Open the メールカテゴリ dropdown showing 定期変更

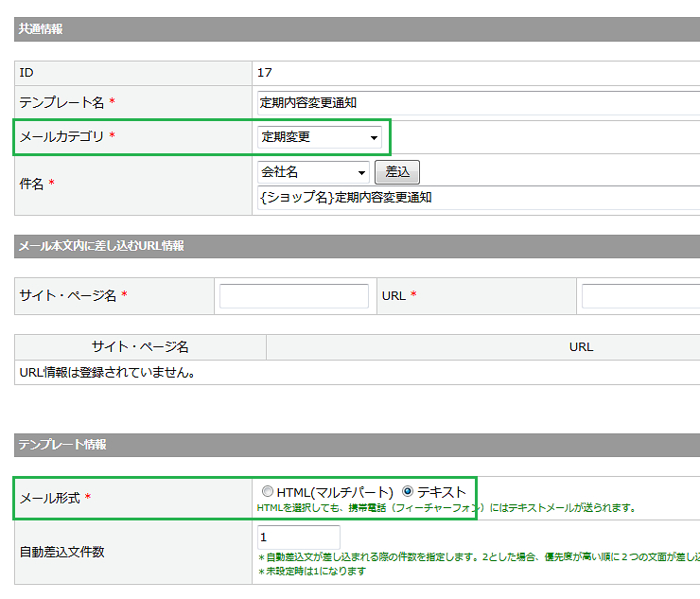tap(320, 137)
